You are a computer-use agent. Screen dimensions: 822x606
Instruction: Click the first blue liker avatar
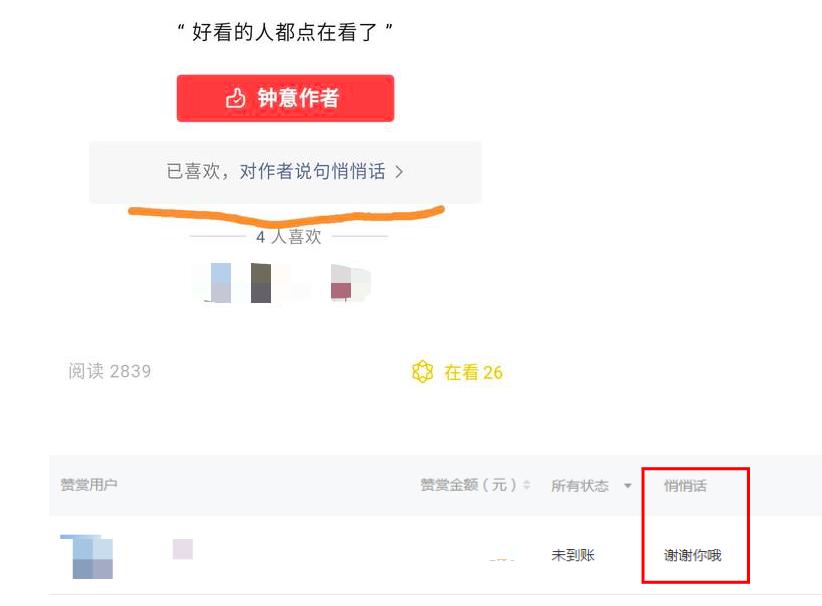coord(221,283)
